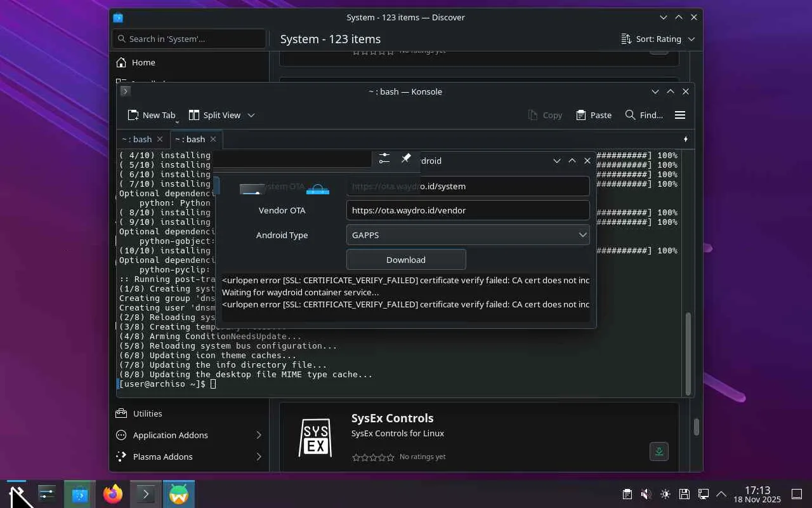Click the System OTA URL field
812x508 pixels.
pyautogui.click(x=468, y=186)
